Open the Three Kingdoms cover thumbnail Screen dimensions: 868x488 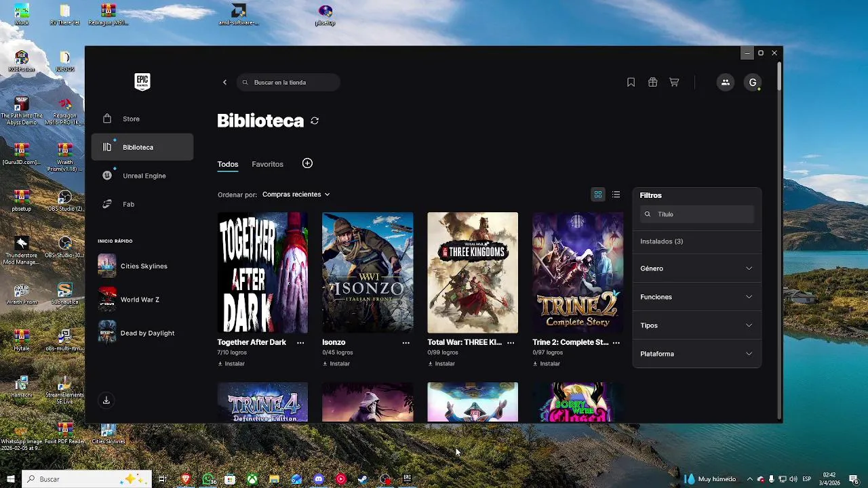[473, 272]
